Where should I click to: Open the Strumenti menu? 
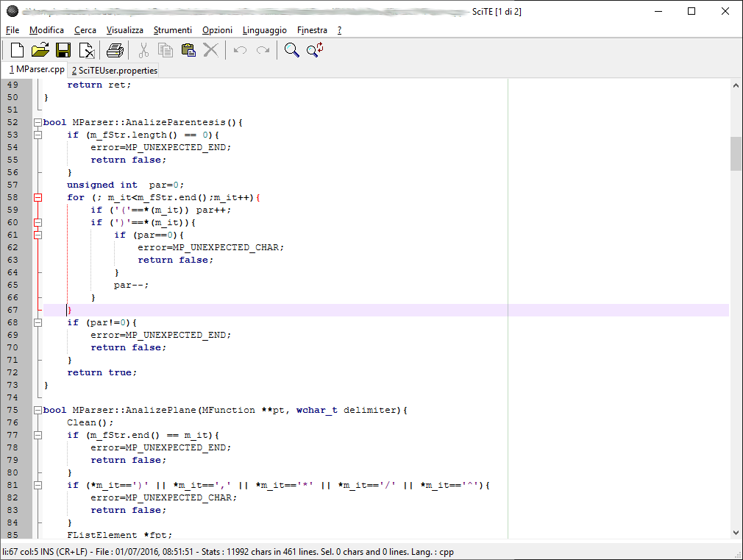pyautogui.click(x=172, y=30)
